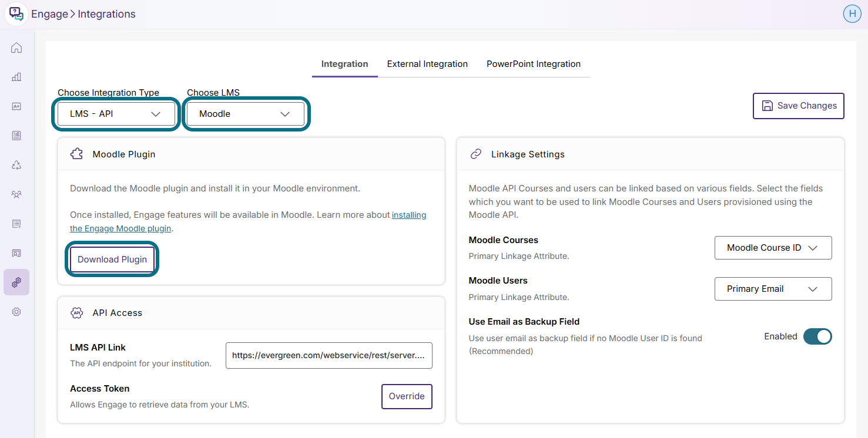Click the Download Plugin button
868x438 pixels.
[x=112, y=260]
